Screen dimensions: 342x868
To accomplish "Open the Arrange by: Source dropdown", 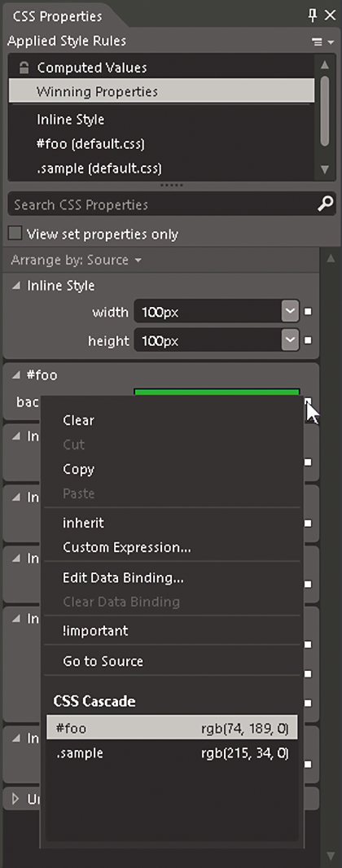I will (x=76, y=260).
